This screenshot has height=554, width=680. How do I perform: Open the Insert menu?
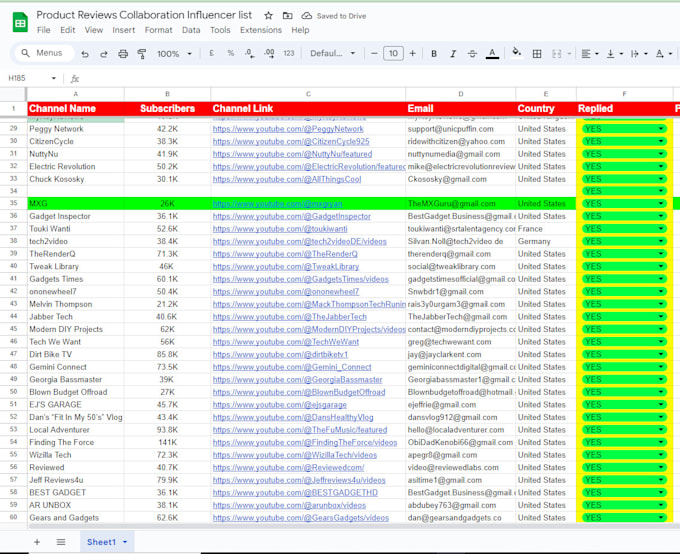(124, 30)
